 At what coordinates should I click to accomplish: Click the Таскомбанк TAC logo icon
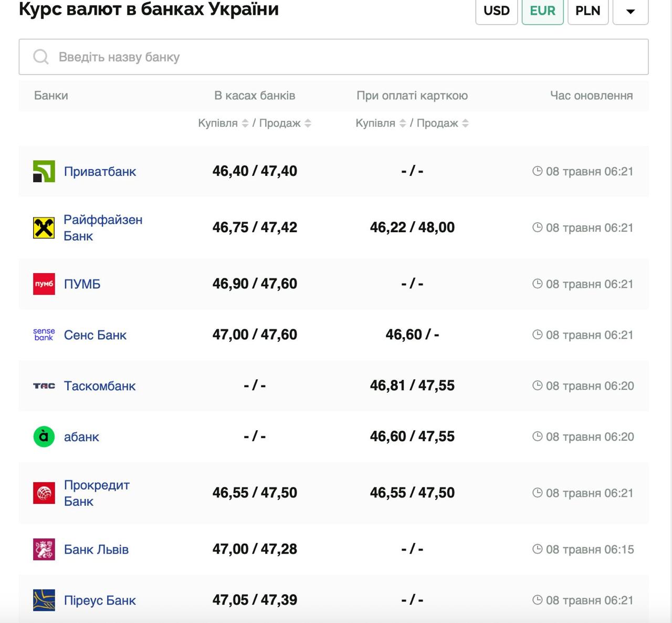pyautogui.click(x=44, y=386)
